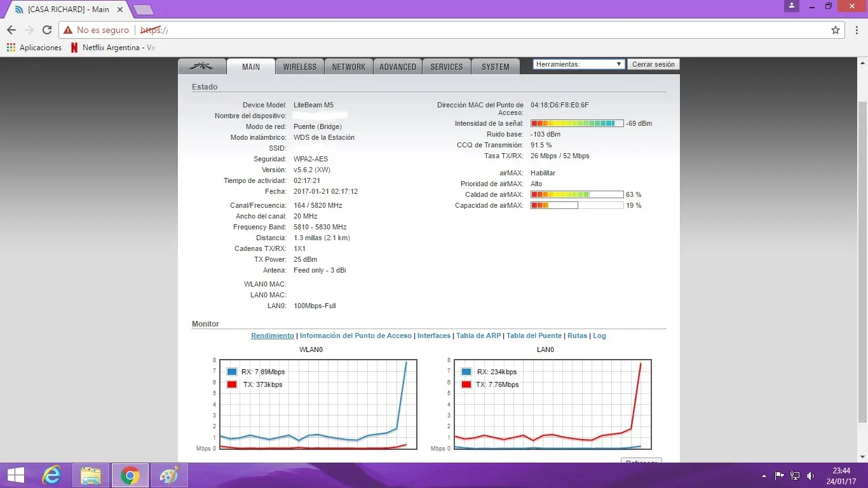Open the Rutas monitor link

coord(578,335)
